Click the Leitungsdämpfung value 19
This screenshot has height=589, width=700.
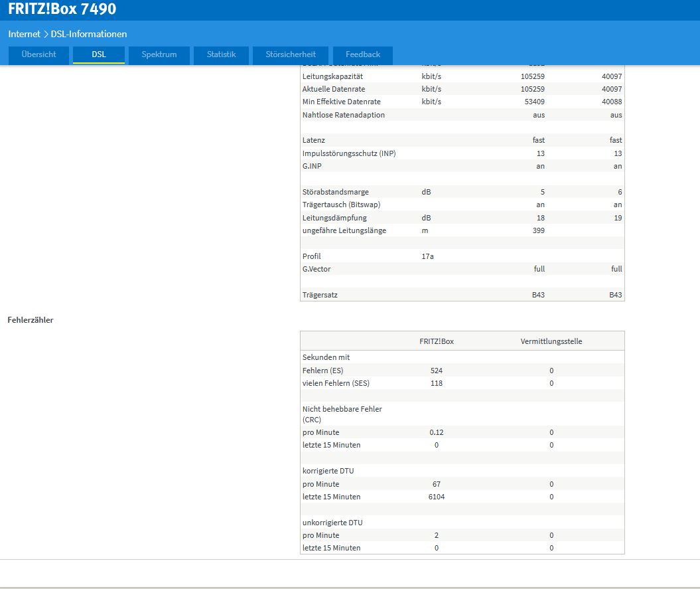click(618, 218)
